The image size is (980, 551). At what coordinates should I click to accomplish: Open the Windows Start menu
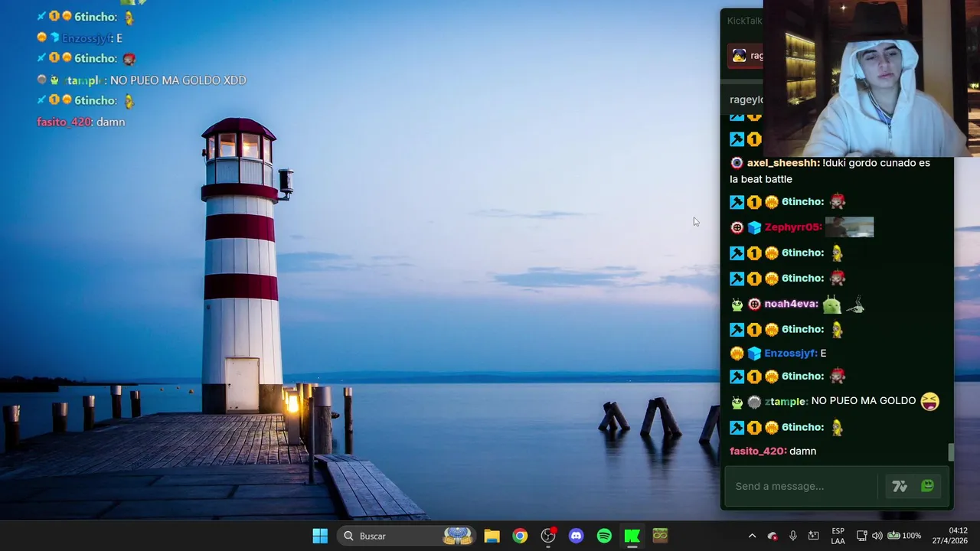pyautogui.click(x=320, y=536)
